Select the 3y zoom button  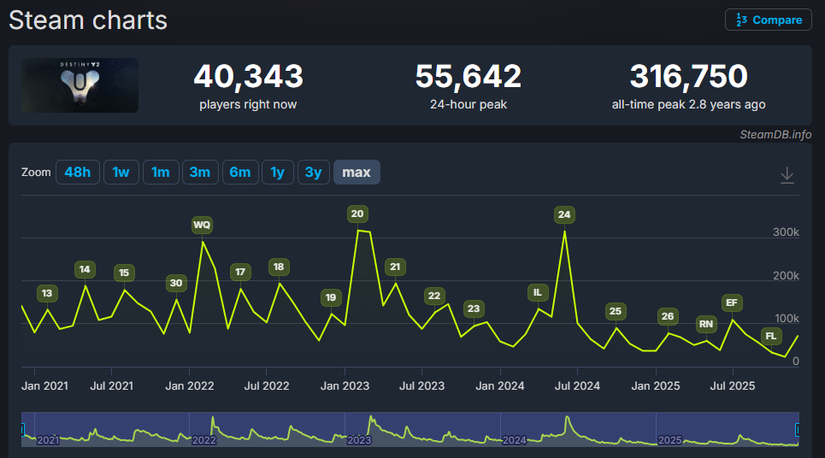pos(312,172)
